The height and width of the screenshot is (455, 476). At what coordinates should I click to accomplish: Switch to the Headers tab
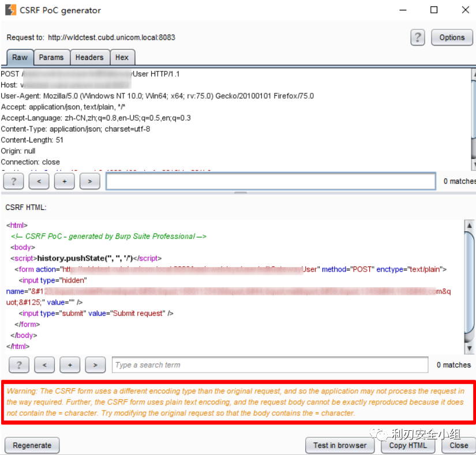pyautogui.click(x=89, y=57)
